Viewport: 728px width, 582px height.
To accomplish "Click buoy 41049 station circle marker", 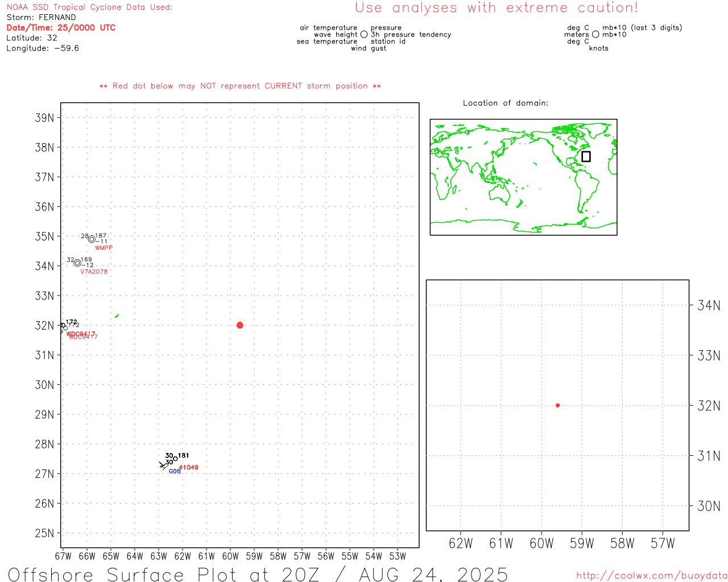I will point(175,459).
